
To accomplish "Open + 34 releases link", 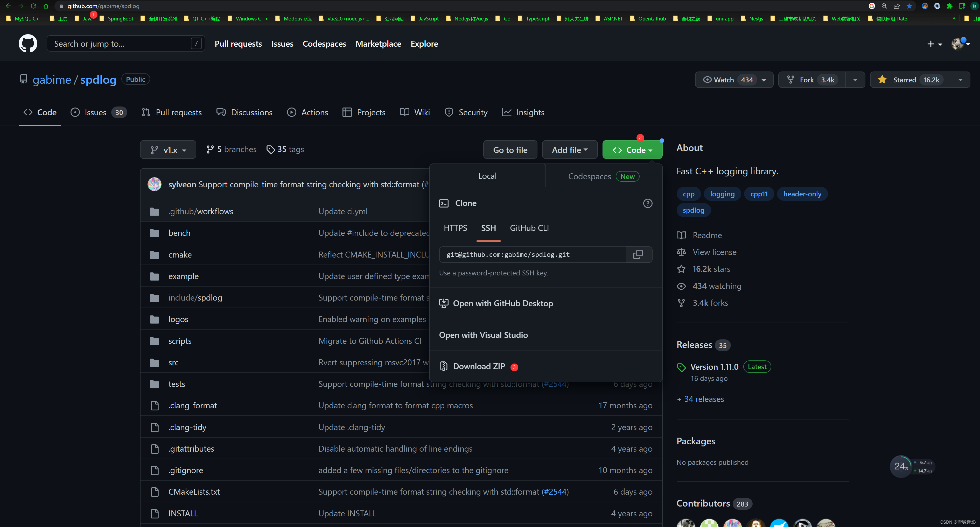I will [700, 399].
